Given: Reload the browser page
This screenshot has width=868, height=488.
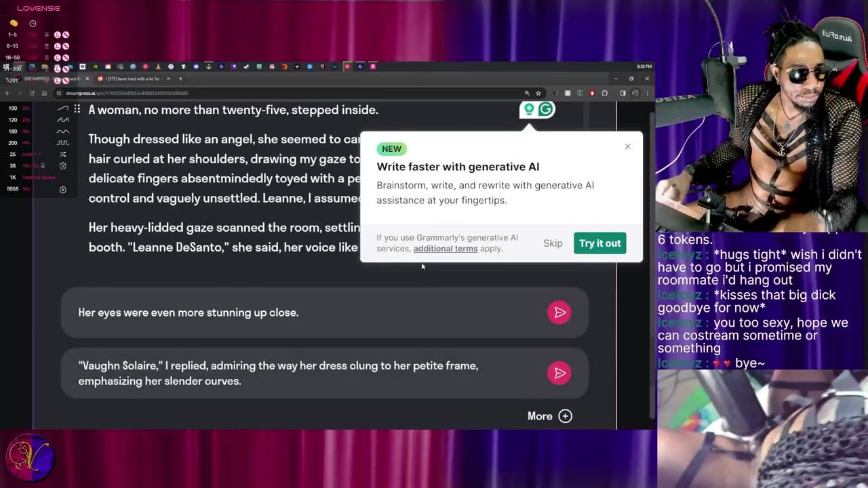Looking at the screenshot, I should coord(31,93).
